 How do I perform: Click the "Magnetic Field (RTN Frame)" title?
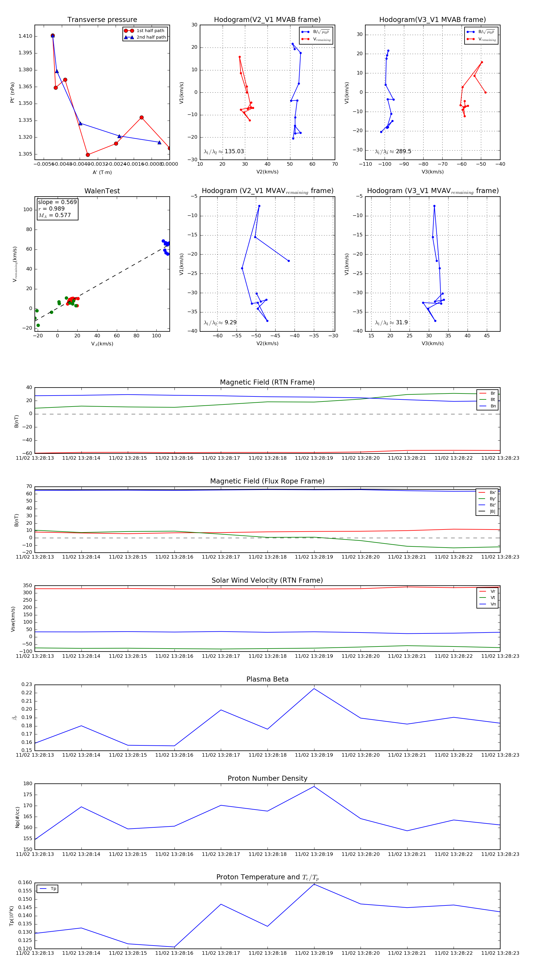(x=267, y=382)
